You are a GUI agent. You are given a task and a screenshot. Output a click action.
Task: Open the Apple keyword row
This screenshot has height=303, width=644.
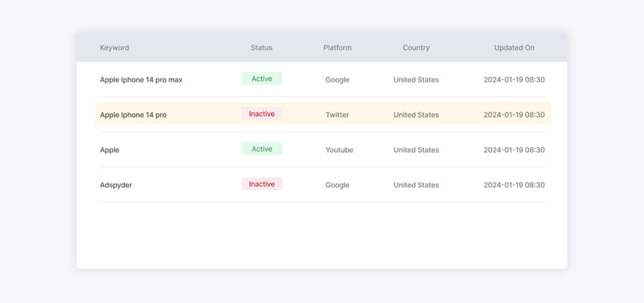coord(109,150)
